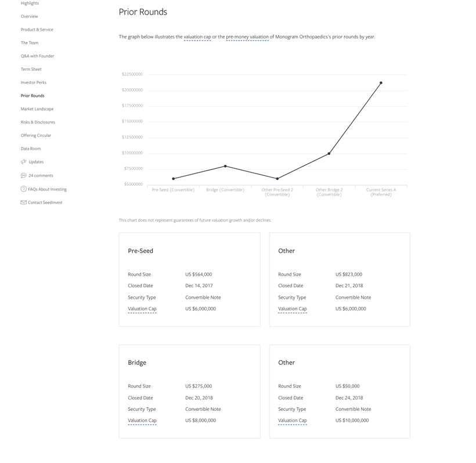Open Investor Perks section
Screen dimensions: 476x463
[x=34, y=82]
